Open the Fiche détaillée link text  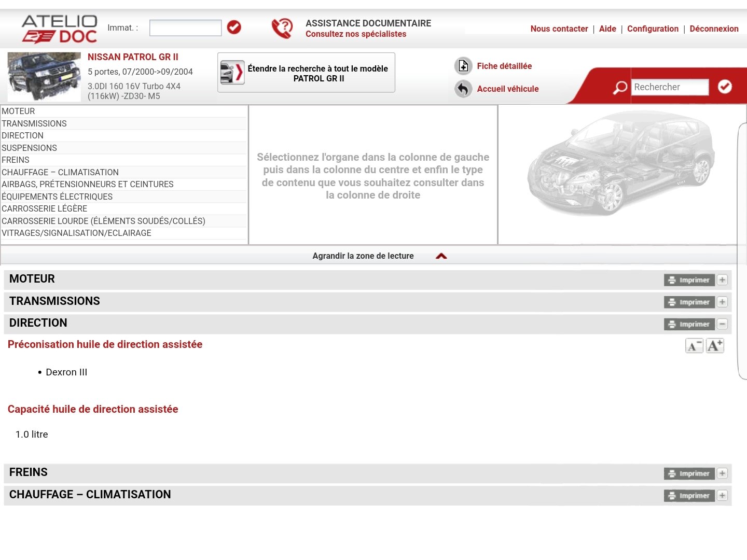pyautogui.click(x=504, y=66)
